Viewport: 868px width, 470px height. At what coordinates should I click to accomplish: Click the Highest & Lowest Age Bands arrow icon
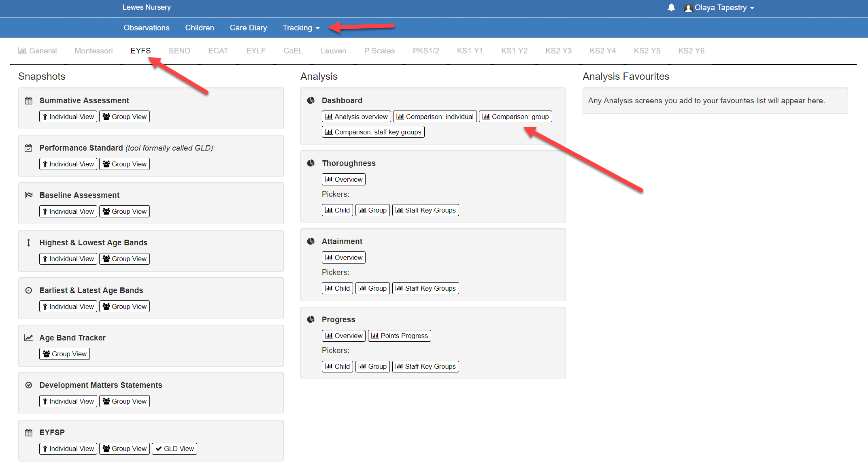tap(29, 242)
